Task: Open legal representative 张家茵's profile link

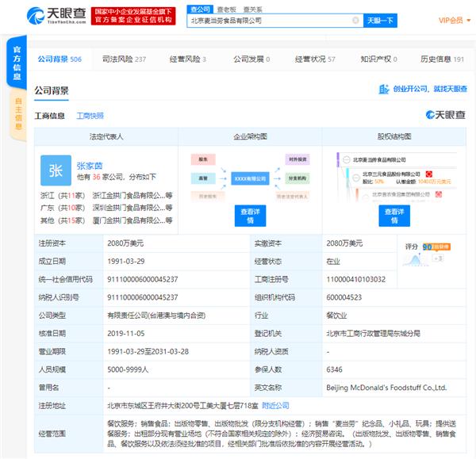Action: coord(90,166)
